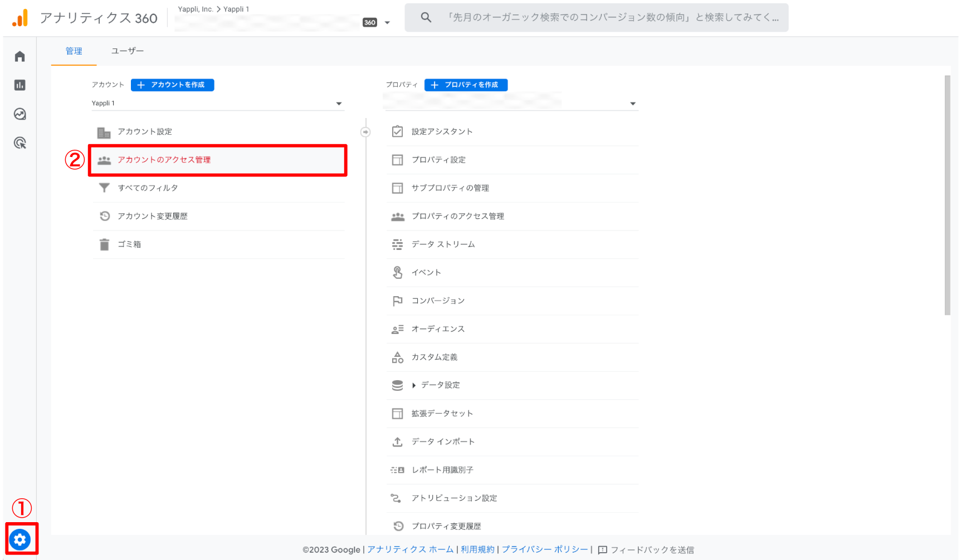Click the アカウント変更履歴 history icon
The image size is (967, 560).
point(104,216)
